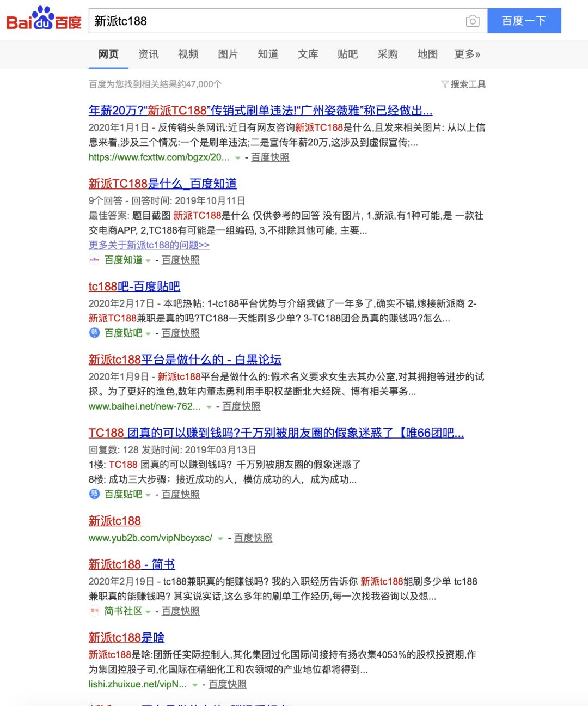Image resolution: width=588 pixels, height=706 pixels.
Task: Click the 百度一下 search button
Action: click(x=524, y=21)
